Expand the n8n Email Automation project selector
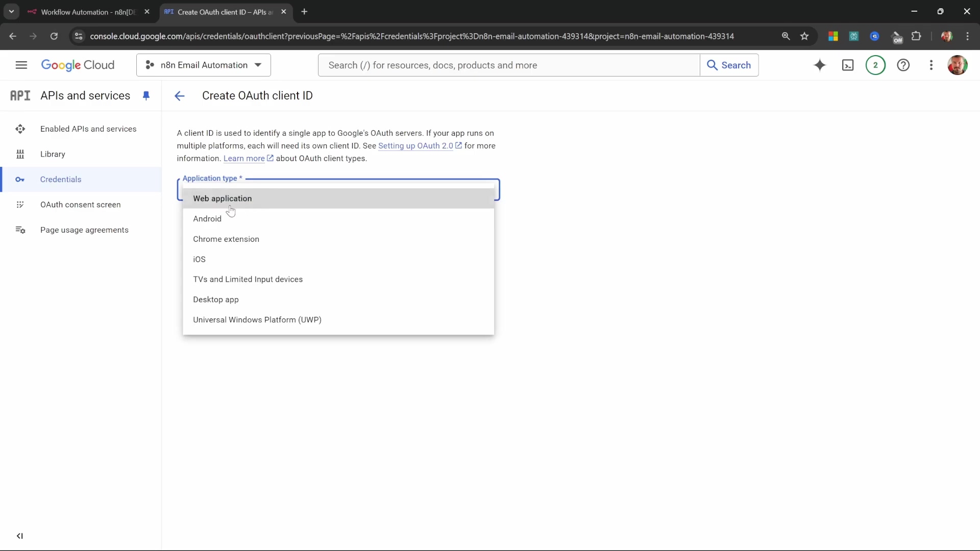980x551 pixels. [x=204, y=65]
